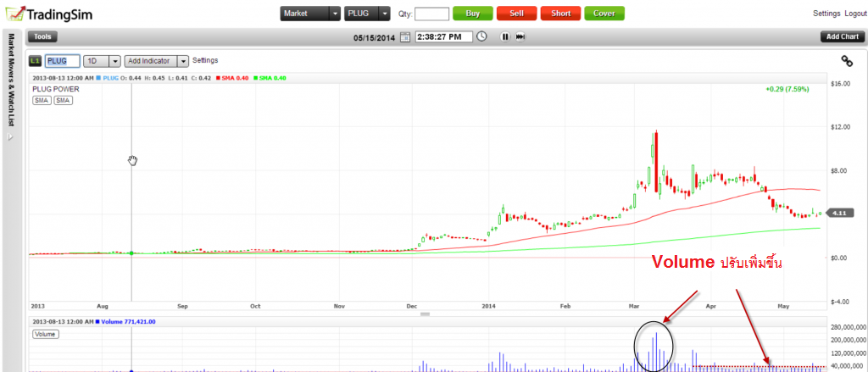
Task: Click the Market Movers & Watch List tab
Action: tap(10, 80)
